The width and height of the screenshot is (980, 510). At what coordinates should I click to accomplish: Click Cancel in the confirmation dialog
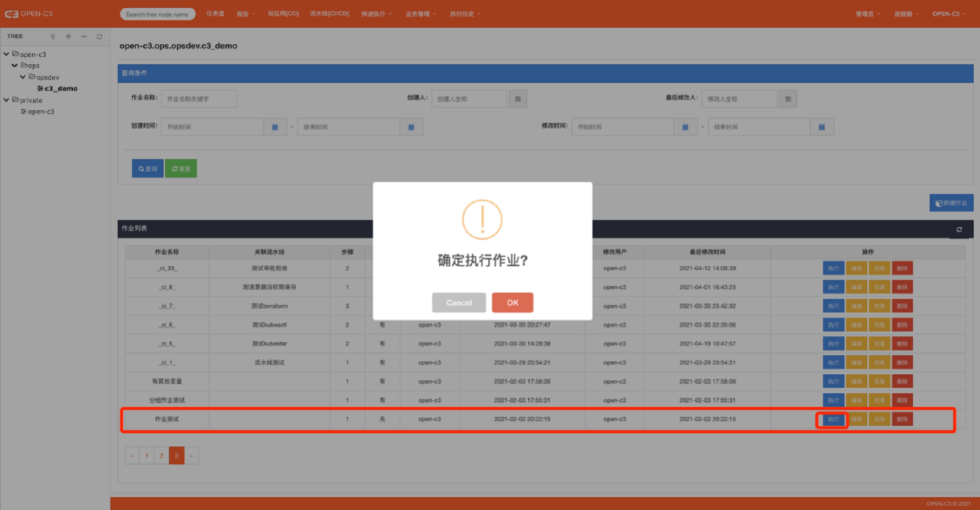click(459, 302)
